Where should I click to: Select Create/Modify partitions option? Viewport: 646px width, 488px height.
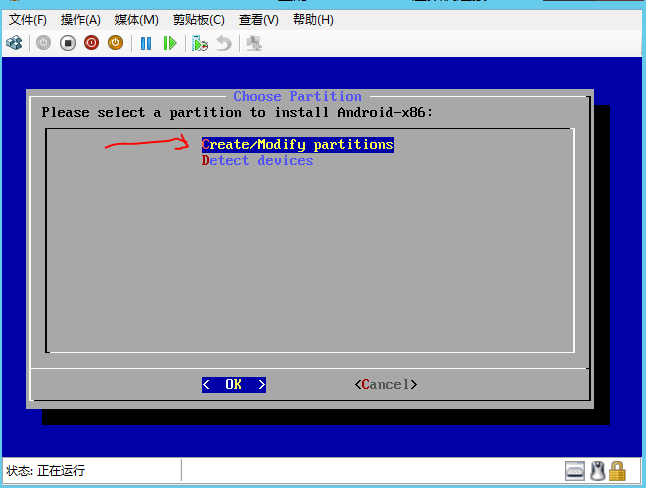point(297,145)
